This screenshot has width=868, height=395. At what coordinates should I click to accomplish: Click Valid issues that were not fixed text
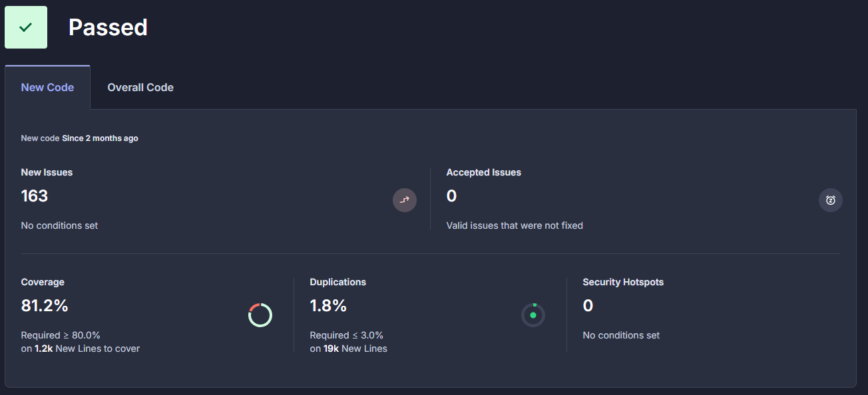click(515, 225)
